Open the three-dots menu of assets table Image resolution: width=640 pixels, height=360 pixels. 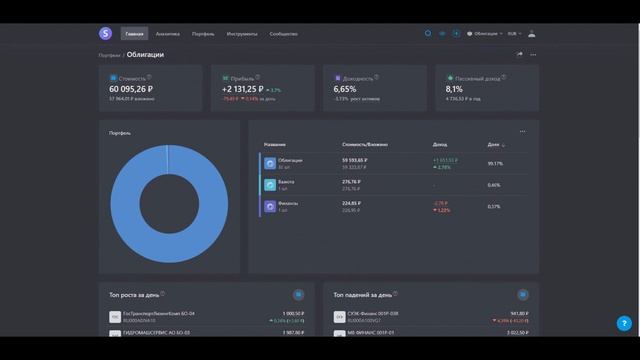(x=522, y=131)
